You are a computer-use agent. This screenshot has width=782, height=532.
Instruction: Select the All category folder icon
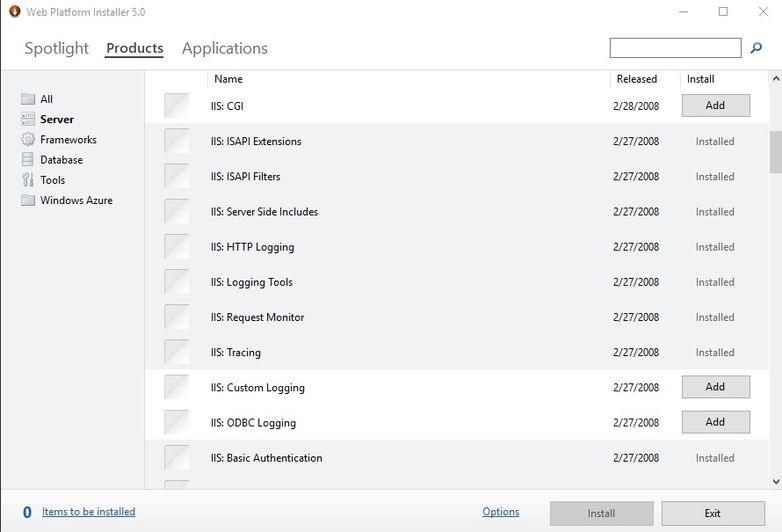pyautogui.click(x=28, y=99)
